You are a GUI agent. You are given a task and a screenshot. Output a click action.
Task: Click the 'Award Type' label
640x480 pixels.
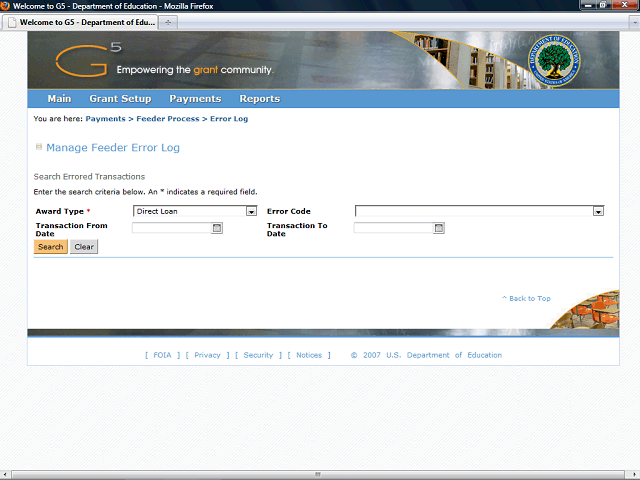(x=60, y=211)
